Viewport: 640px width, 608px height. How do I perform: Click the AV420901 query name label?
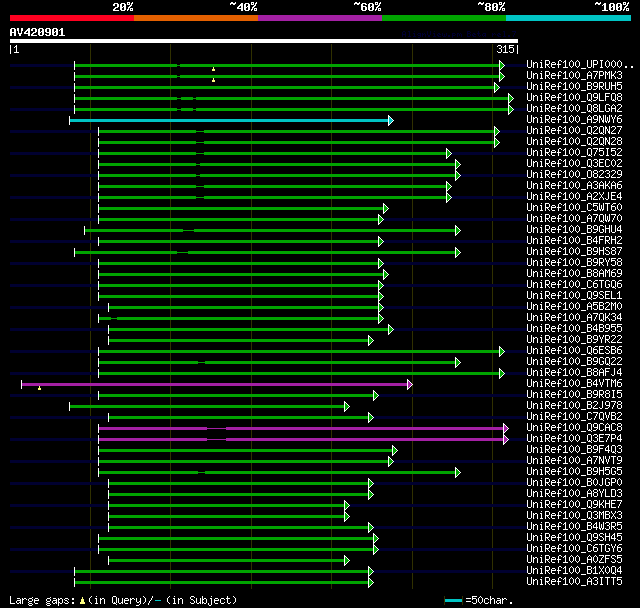[x=38, y=32]
